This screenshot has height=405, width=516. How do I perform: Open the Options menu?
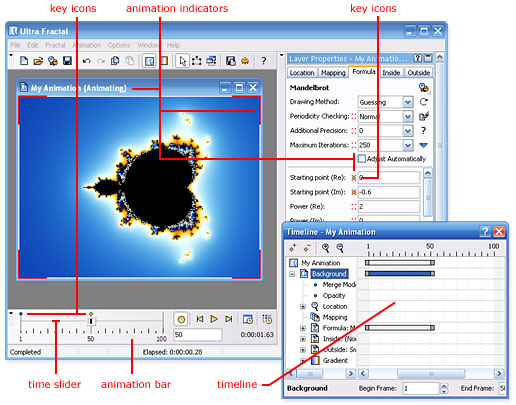(x=119, y=45)
